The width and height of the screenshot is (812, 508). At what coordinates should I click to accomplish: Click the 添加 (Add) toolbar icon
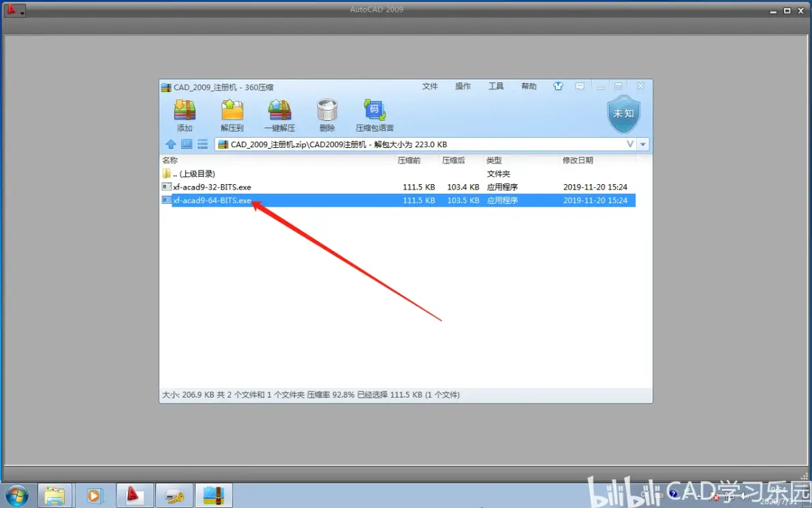click(x=185, y=115)
